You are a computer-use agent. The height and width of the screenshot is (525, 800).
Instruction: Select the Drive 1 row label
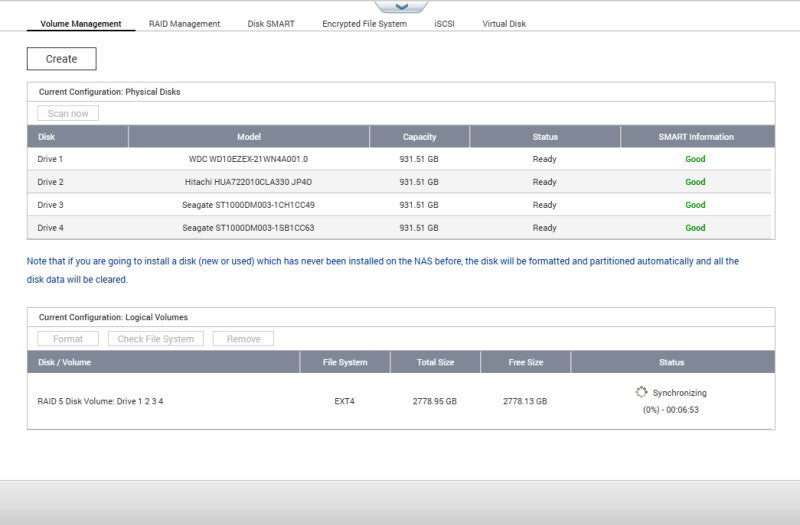50,159
